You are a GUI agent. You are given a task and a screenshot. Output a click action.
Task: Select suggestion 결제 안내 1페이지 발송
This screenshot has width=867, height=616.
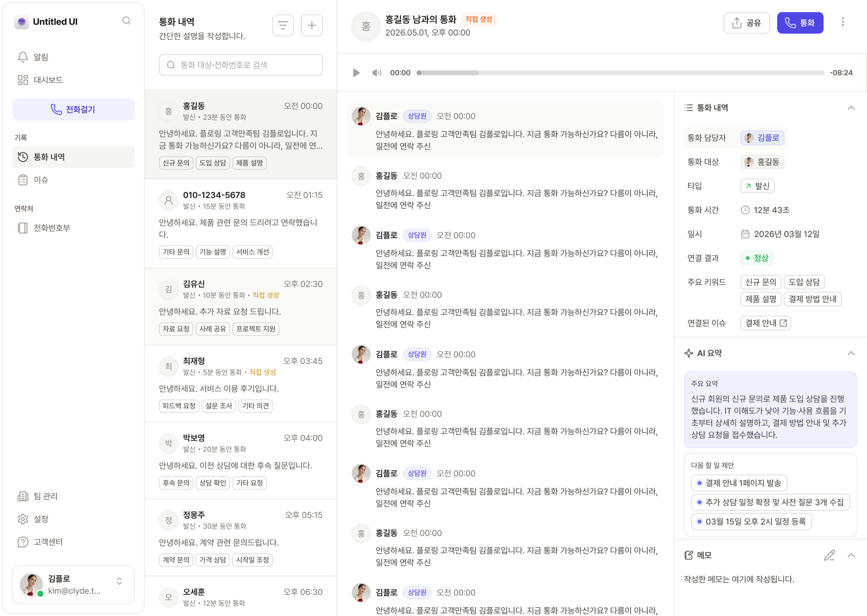click(739, 483)
